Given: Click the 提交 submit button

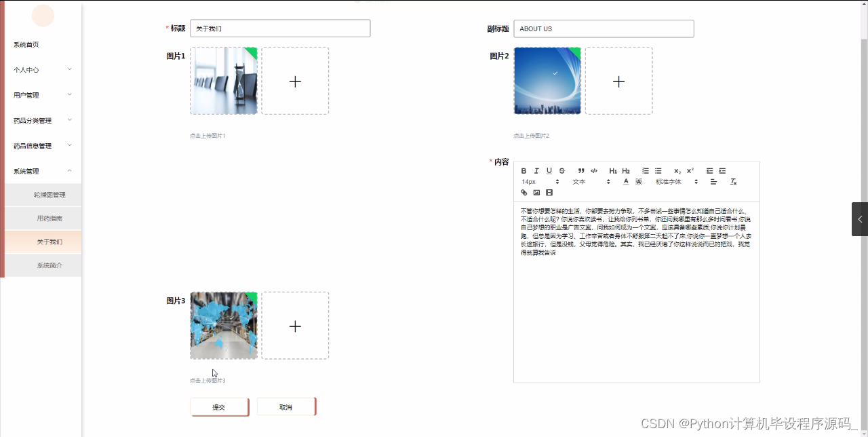Looking at the screenshot, I should (x=218, y=406).
